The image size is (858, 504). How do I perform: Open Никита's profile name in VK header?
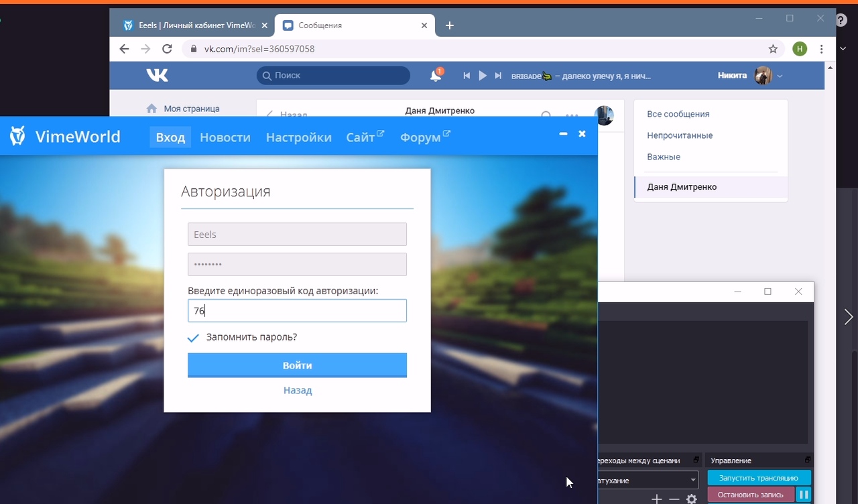[x=732, y=76]
